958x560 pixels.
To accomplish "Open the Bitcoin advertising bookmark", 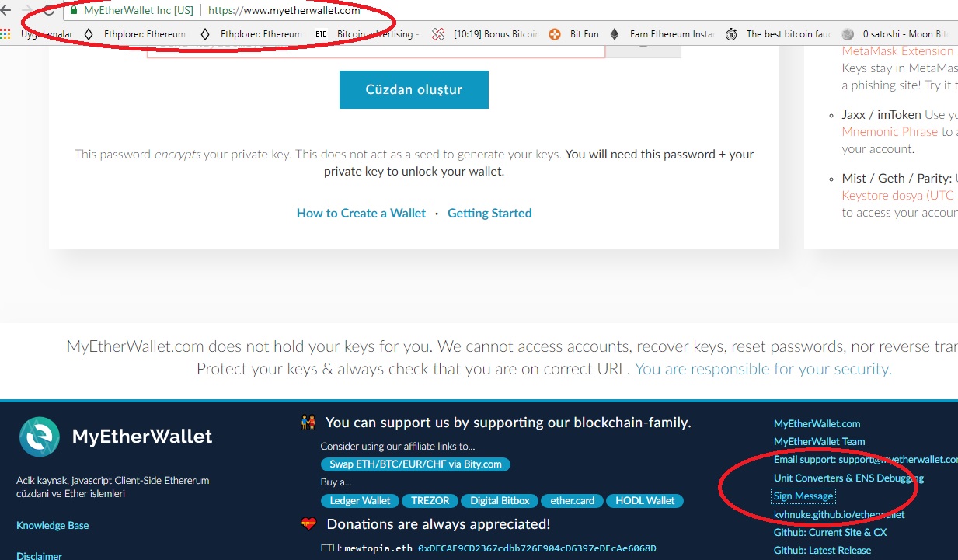I will (367, 34).
